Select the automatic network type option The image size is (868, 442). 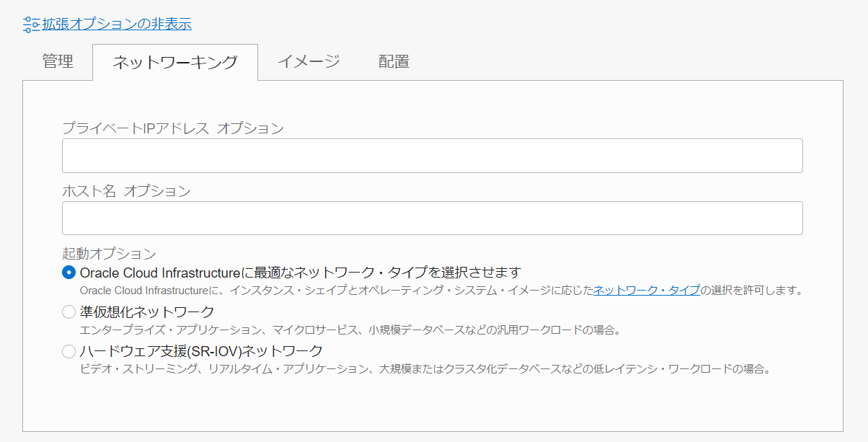[68, 273]
